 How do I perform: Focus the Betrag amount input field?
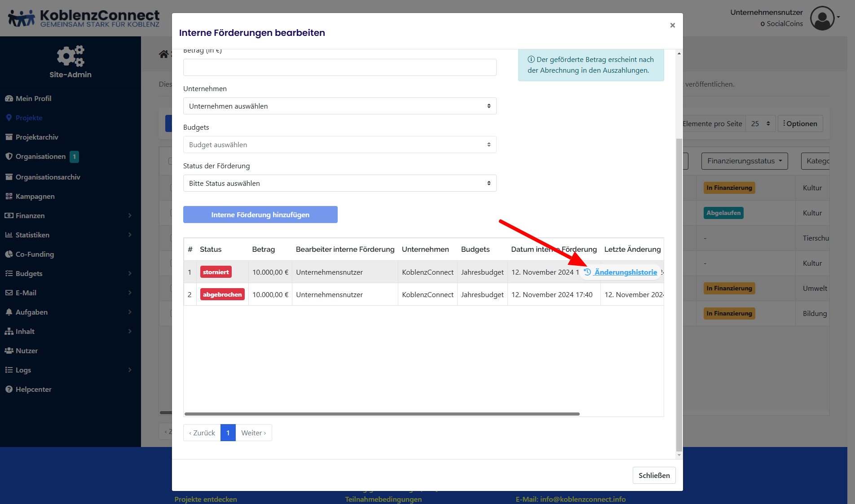coord(339,67)
